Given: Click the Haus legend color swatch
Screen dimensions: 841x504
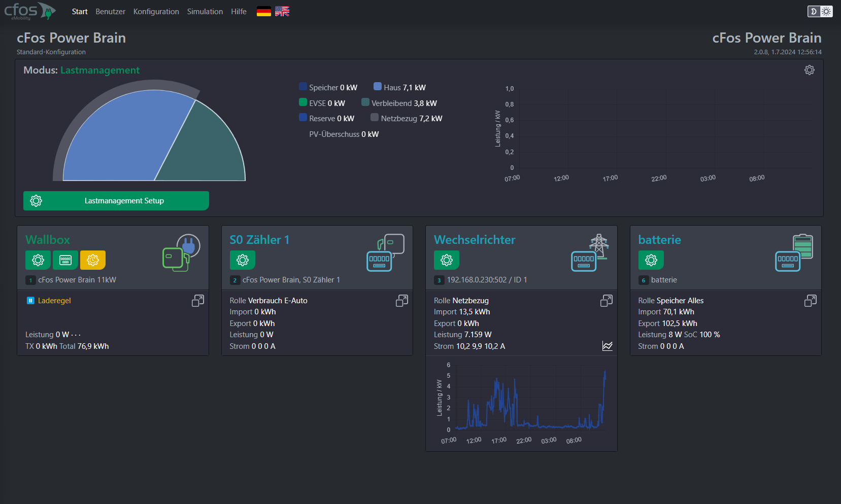Looking at the screenshot, I should 378,87.
